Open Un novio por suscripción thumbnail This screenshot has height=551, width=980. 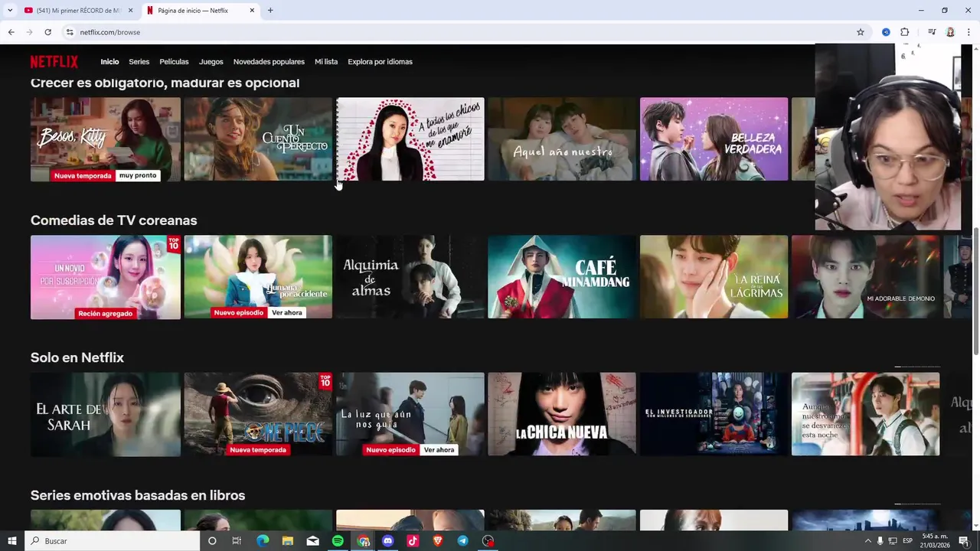106,277
